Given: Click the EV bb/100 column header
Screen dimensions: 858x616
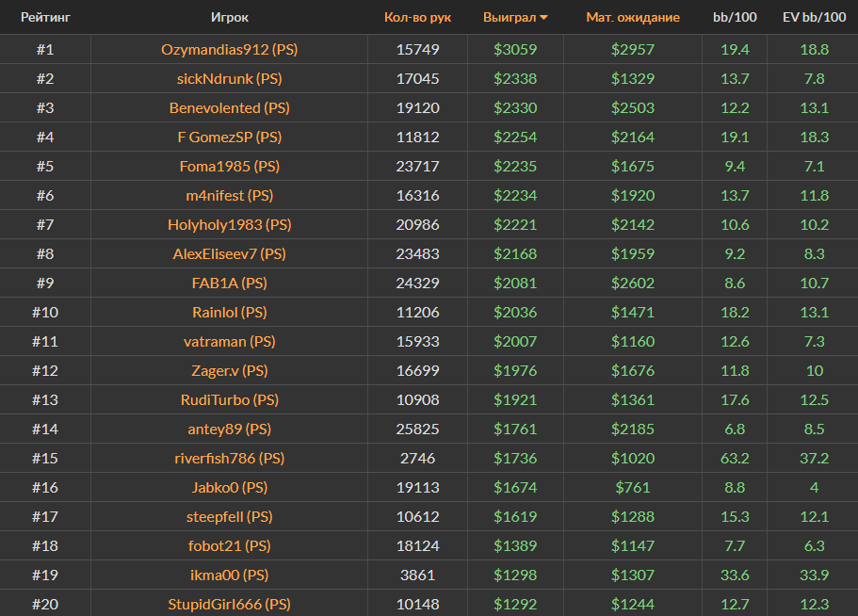Looking at the screenshot, I should click(812, 18).
